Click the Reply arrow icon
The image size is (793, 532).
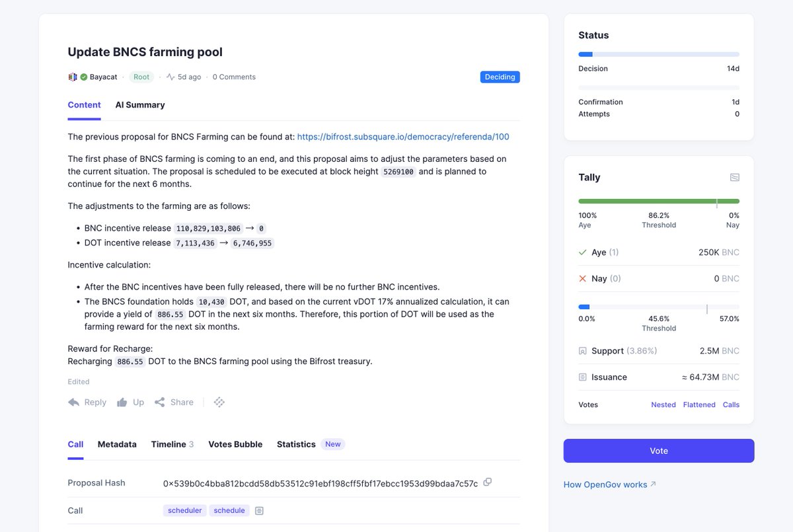(x=74, y=402)
